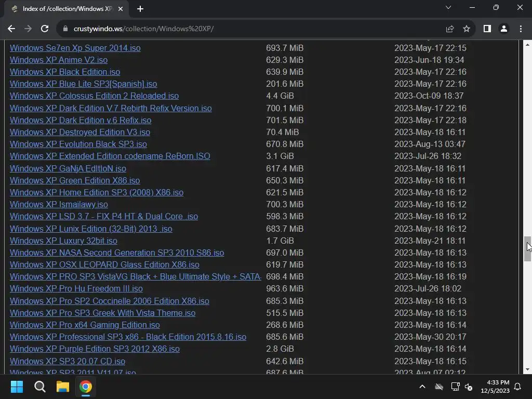Select the 2023-Aug-13 03:47 date text
This screenshot has width=532, height=399.
[x=430, y=144]
